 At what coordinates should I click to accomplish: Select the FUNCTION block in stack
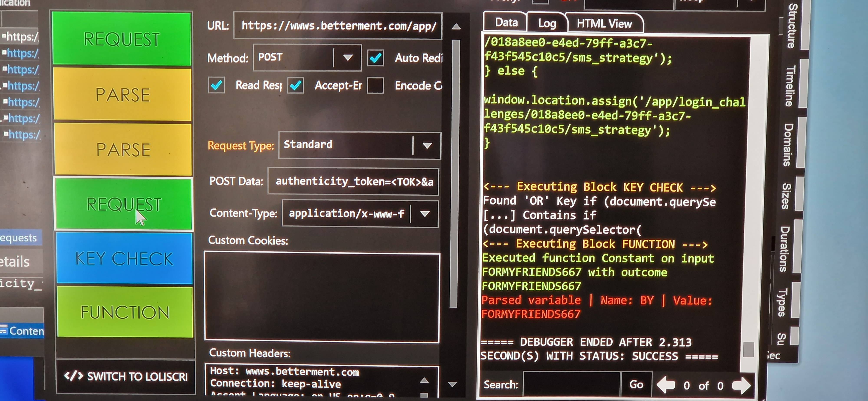point(125,312)
